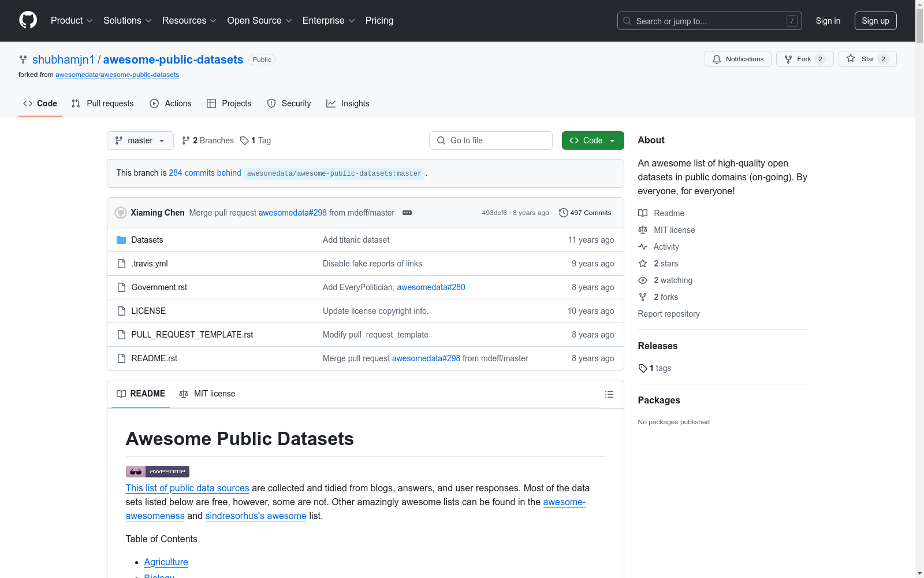This screenshot has width=924, height=578.
Task: Select the README tab in file viewer
Action: (x=141, y=394)
